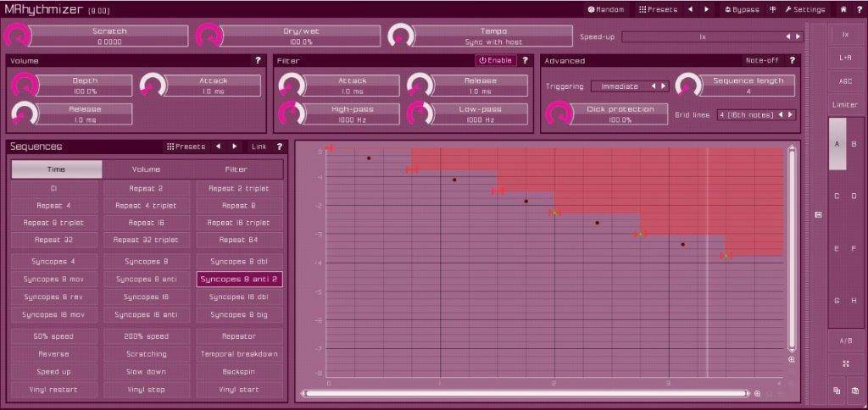Switch to the Time sequences tab

[57, 169]
